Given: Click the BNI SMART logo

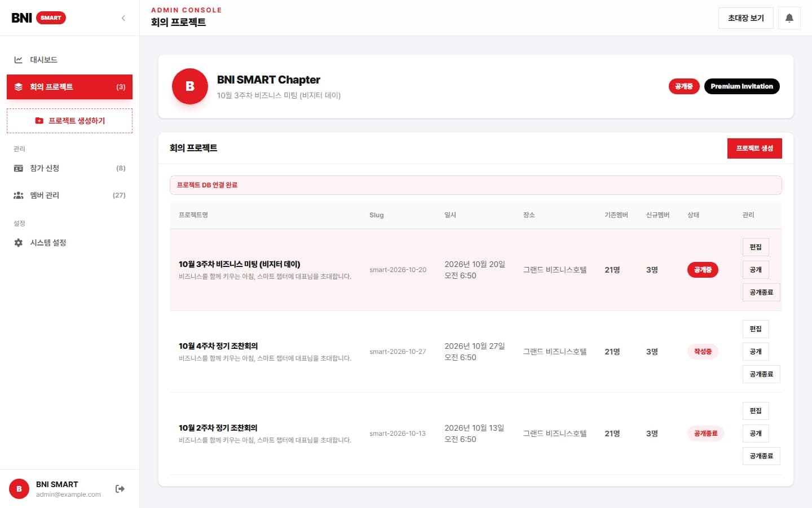Looking at the screenshot, I should click(x=38, y=18).
